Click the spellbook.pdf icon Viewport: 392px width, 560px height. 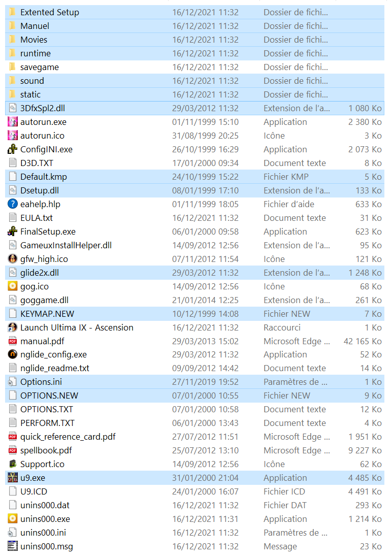[13, 450]
